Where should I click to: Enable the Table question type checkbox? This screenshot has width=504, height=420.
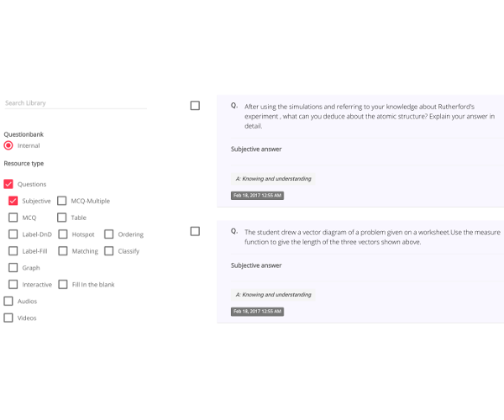tap(61, 218)
